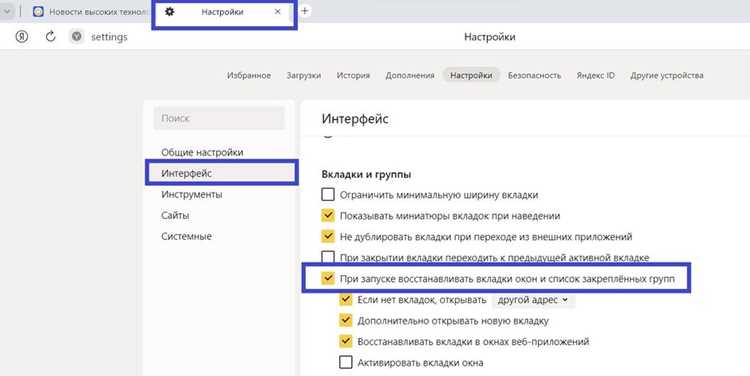The width and height of the screenshot is (750, 376).
Task: Uncheck 'Не дублировать вкладки при переходе'
Action: coord(328,236)
